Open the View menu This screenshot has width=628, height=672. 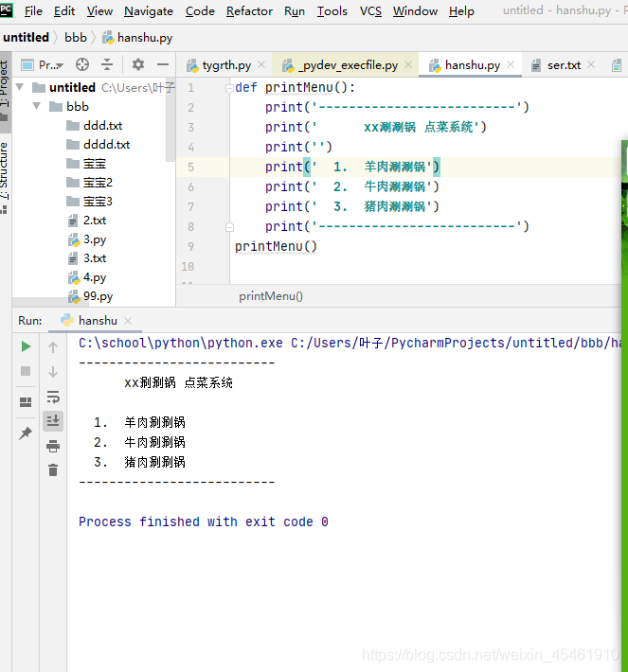click(99, 11)
